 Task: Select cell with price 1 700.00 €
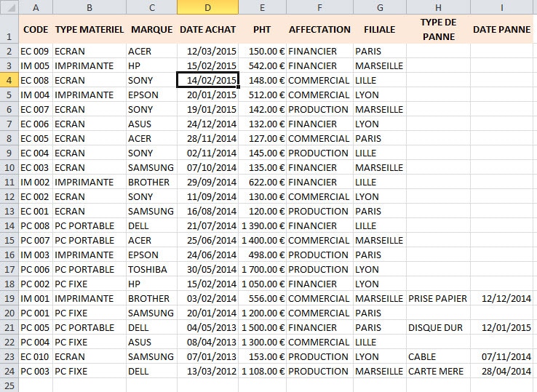pos(262,269)
